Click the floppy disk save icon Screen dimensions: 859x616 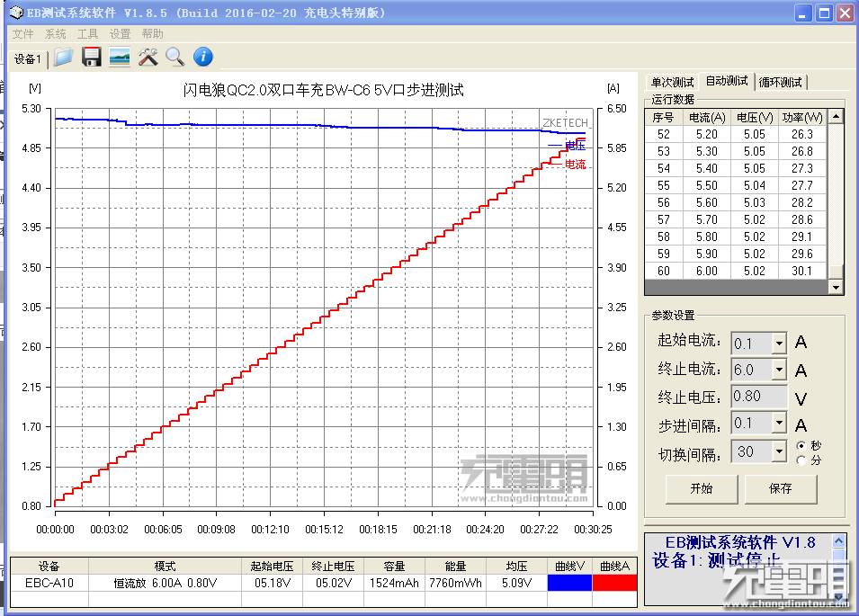pyautogui.click(x=92, y=57)
